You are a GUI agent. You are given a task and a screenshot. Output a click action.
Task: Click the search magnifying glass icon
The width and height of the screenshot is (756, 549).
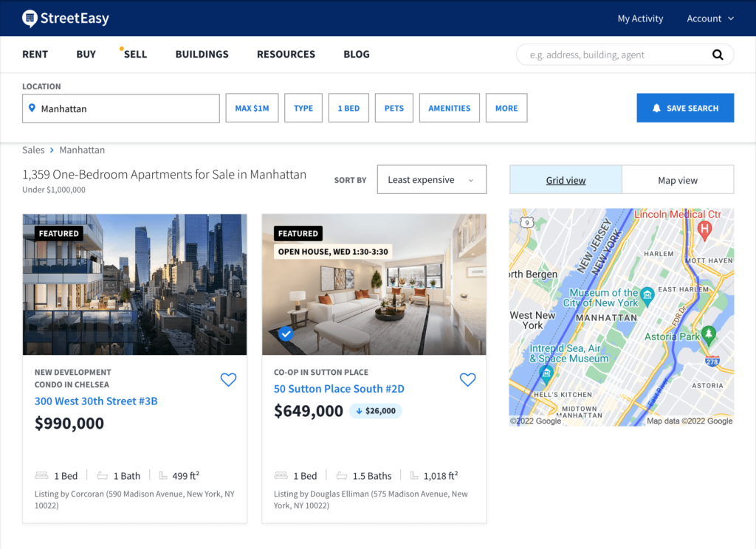[x=717, y=55]
